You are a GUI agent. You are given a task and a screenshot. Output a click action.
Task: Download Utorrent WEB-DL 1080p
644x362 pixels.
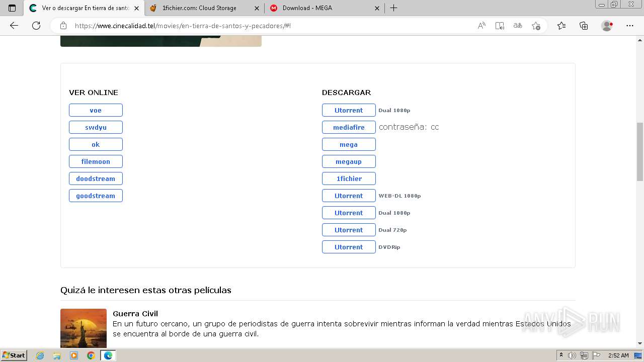[349, 196]
